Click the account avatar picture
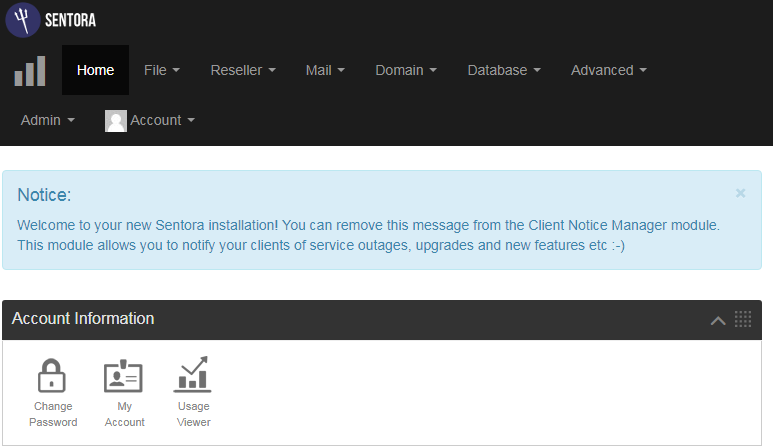 [116, 121]
